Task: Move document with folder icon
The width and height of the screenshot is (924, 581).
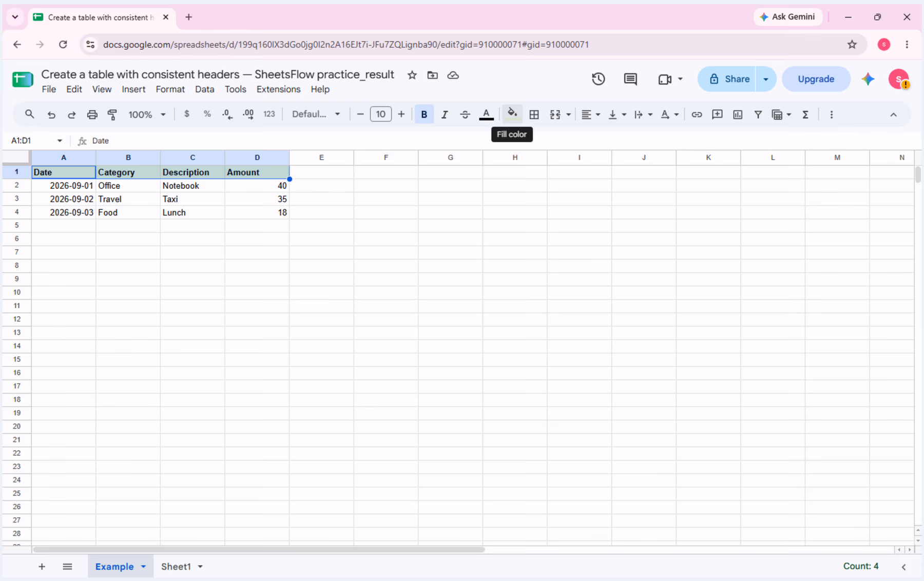Action: [432, 75]
